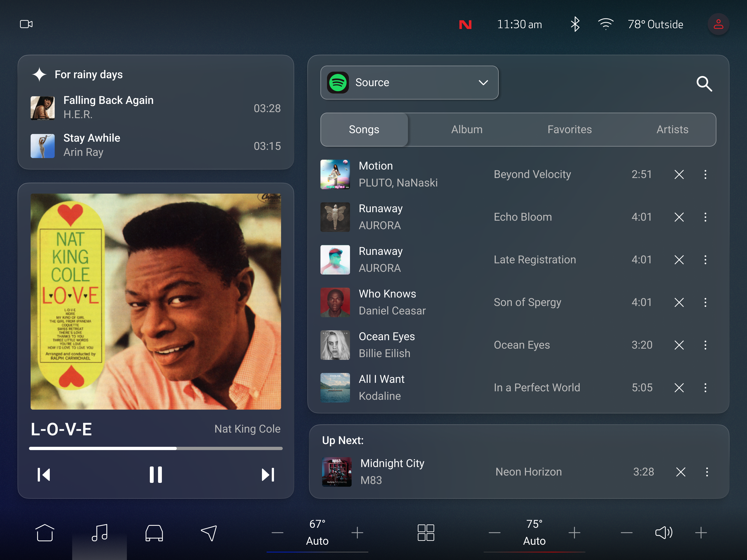This screenshot has height=560, width=747.
Task: Remove Motion from the song list
Action: pos(679,174)
